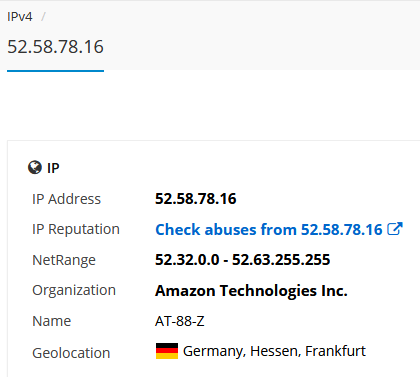Viewport: 420px width, 377px height.
Task: Click the IP Address field label
Action: click(x=66, y=199)
